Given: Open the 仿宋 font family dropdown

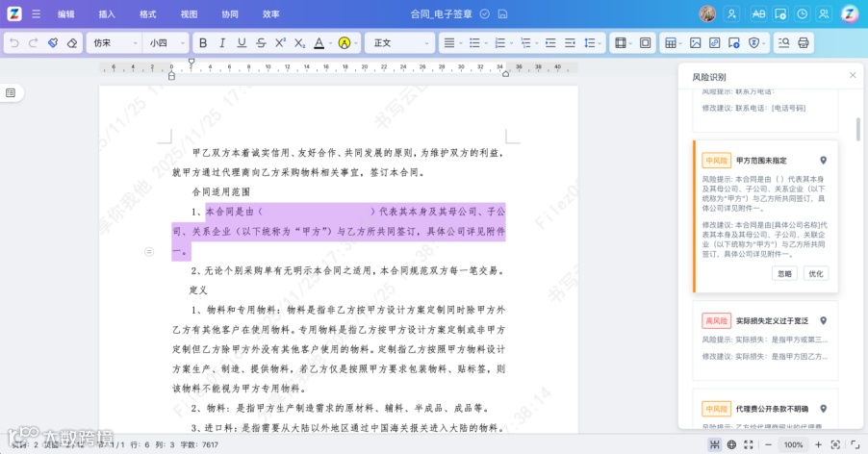Looking at the screenshot, I should point(114,42).
